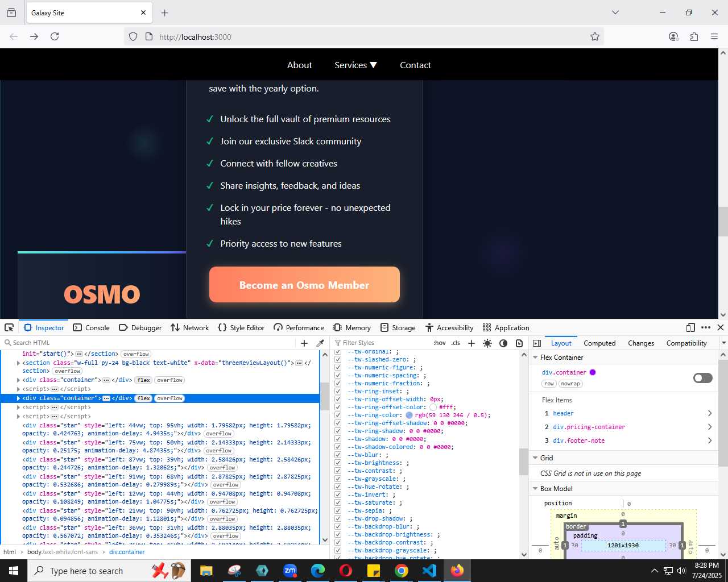This screenshot has width=728, height=582.
Task: Open the Changes sidebar tab
Action: (x=641, y=343)
